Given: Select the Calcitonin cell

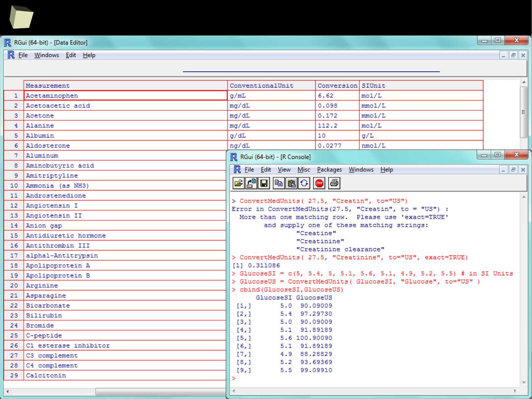Looking at the screenshot, I should pyautogui.click(x=125, y=376).
